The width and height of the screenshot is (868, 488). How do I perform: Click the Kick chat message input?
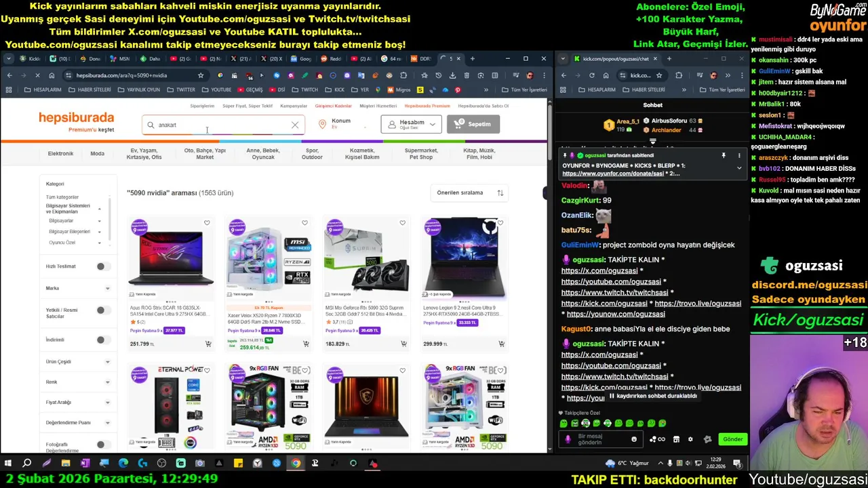pos(600,439)
